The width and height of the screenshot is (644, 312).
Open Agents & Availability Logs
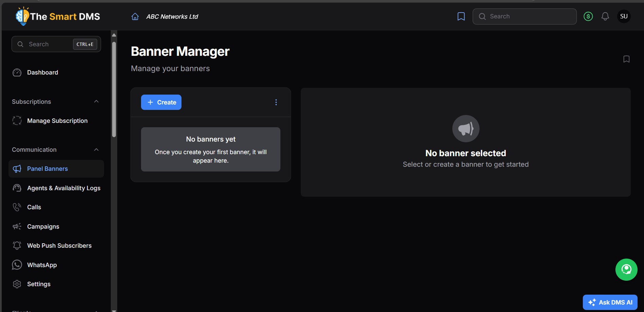(x=64, y=188)
